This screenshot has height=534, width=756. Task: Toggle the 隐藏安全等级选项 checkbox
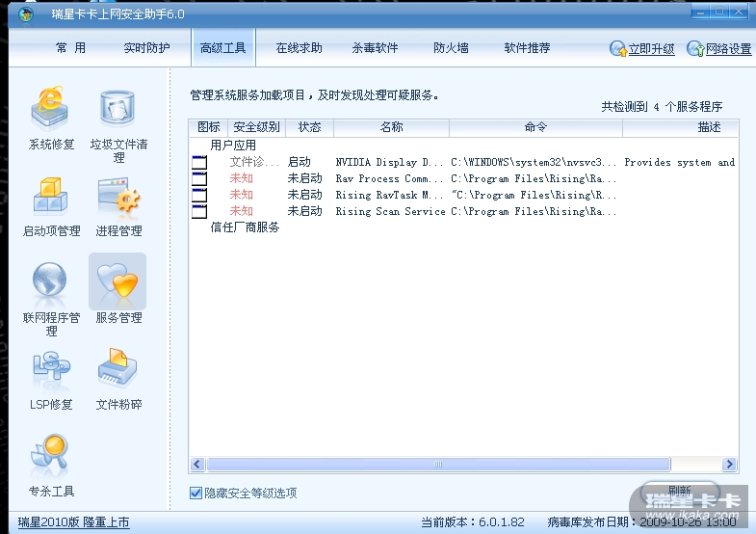pyautogui.click(x=196, y=493)
